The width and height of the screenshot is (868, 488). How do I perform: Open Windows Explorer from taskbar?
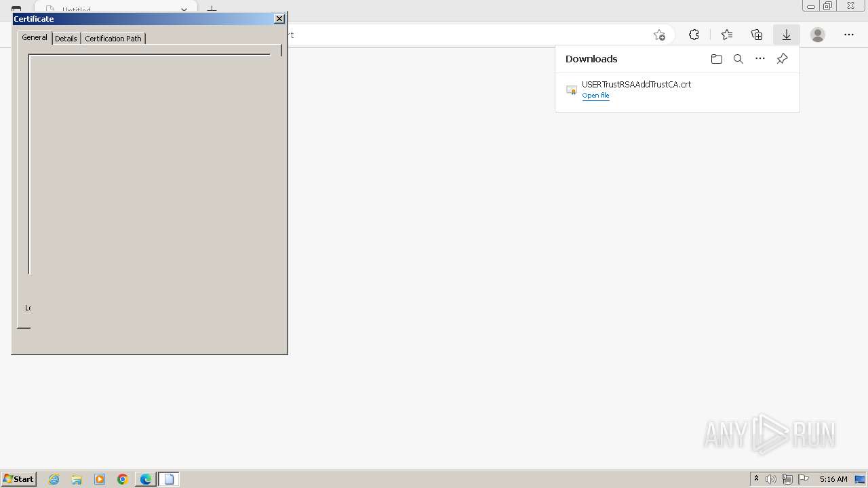click(77, 479)
